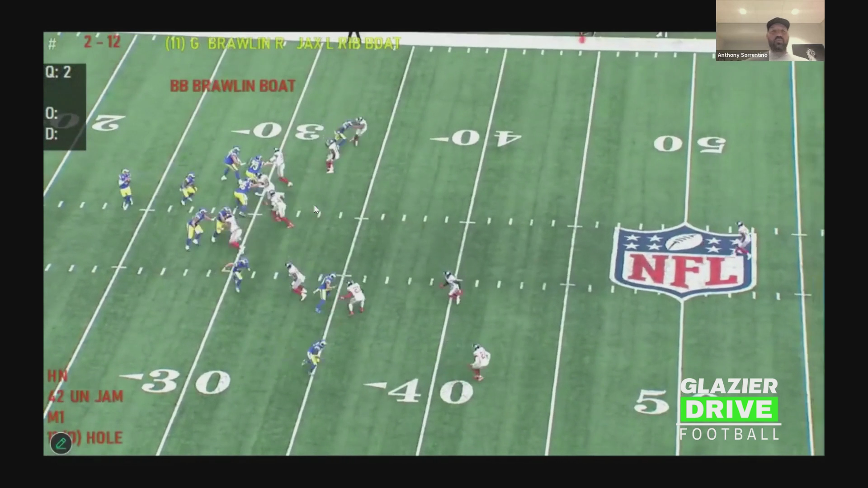Viewport: 868px width, 488px height.
Task: Click the upper 50-yard line number
Action: tap(690, 144)
